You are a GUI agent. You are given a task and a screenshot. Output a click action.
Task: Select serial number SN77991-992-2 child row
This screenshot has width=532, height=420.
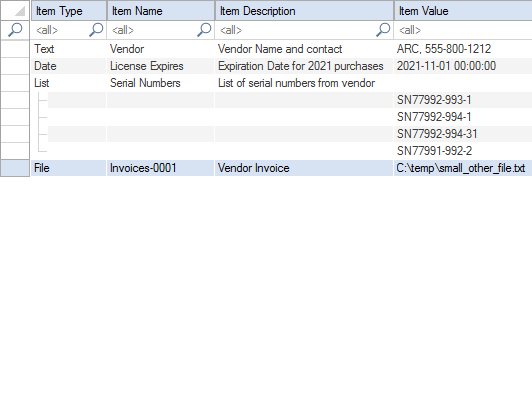290,151
